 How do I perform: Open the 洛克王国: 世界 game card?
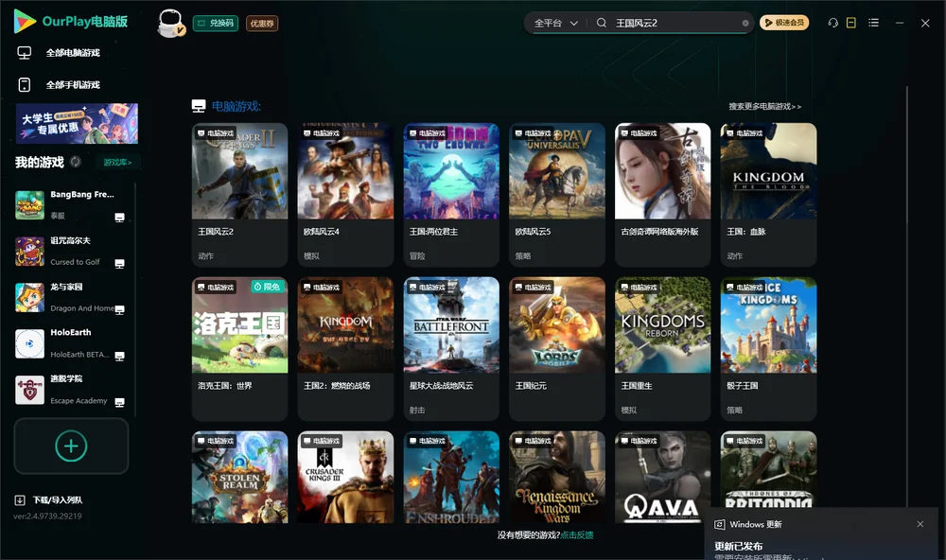click(239, 348)
